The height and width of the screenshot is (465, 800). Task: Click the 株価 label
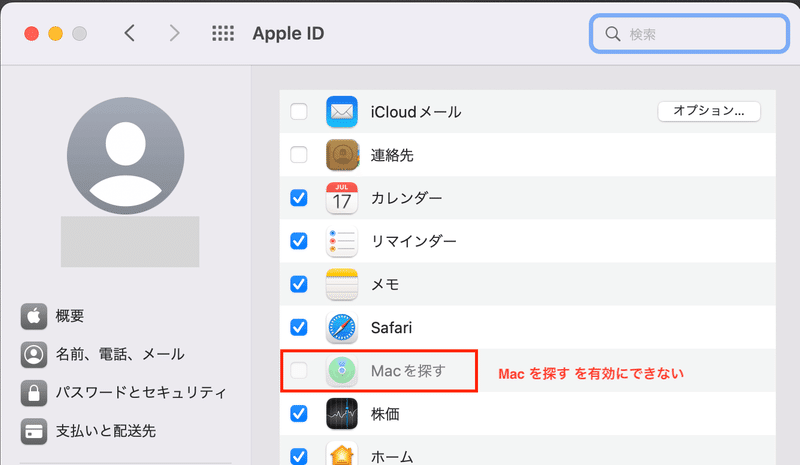click(385, 414)
